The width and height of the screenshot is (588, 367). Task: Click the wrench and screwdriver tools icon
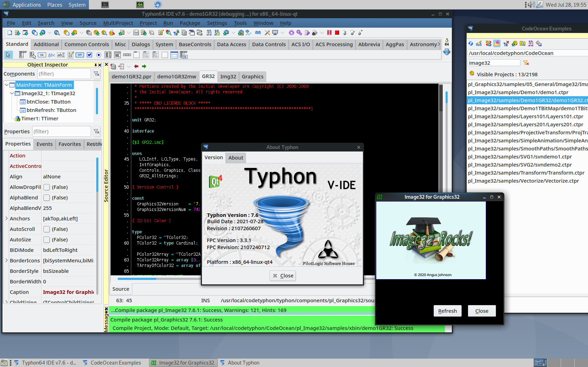coord(267,33)
